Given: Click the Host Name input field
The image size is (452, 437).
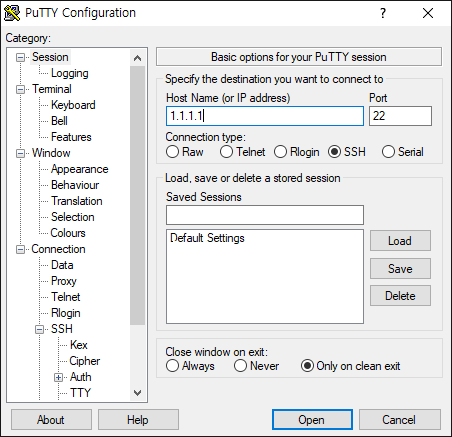Looking at the screenshot, I should pos(265,116).
